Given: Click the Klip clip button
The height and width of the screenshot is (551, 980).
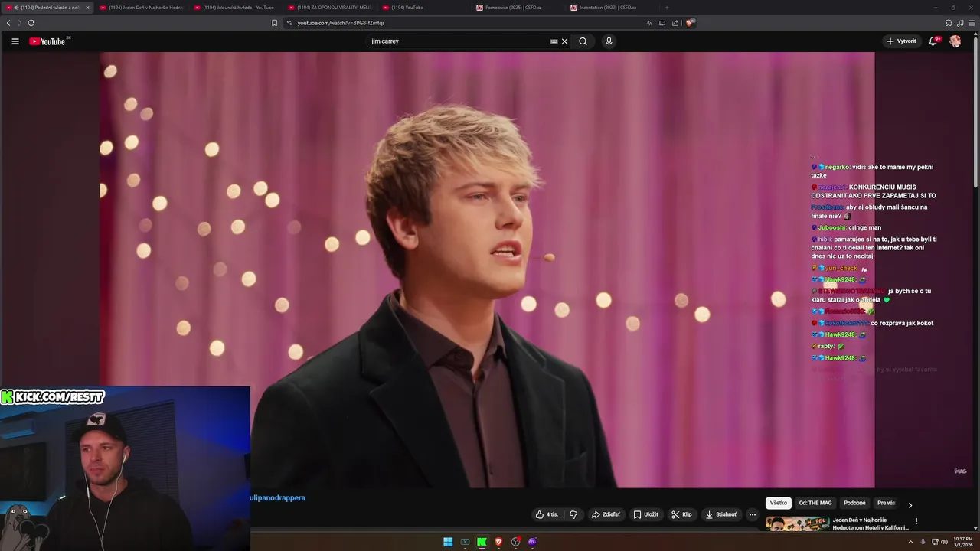Looking at the screenshot, I should [681, 514].
